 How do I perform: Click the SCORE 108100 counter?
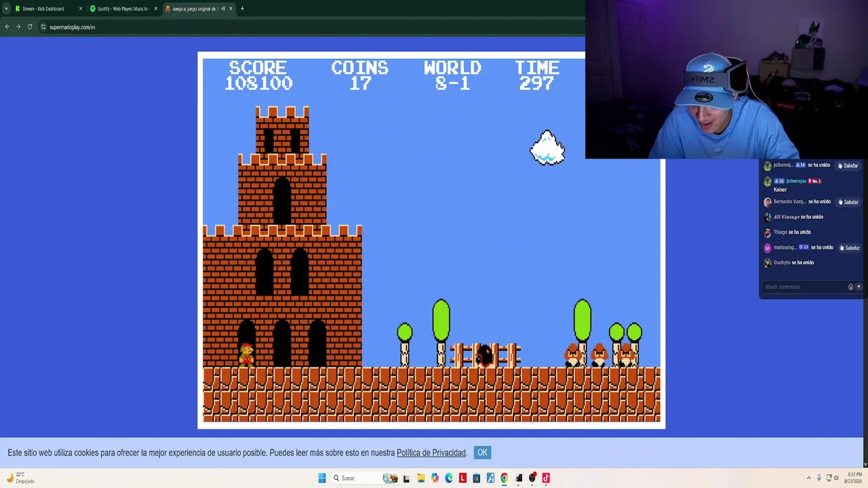point(258,76)
